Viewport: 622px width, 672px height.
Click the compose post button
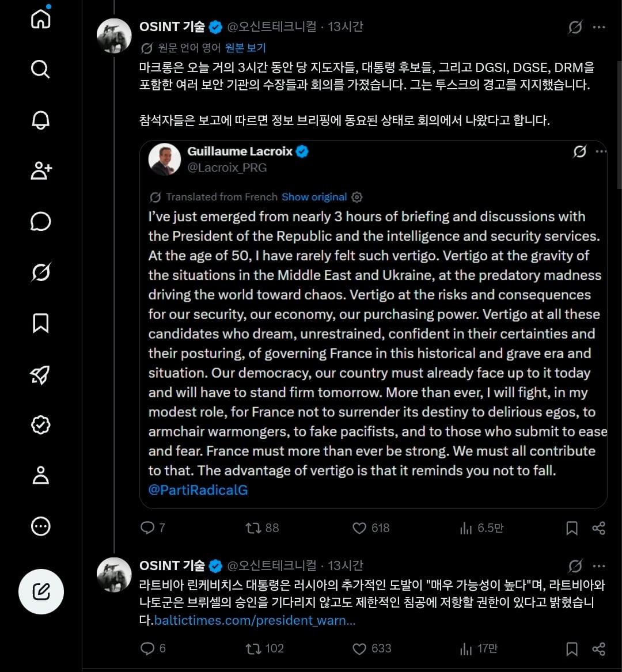(x=41, y=591)
